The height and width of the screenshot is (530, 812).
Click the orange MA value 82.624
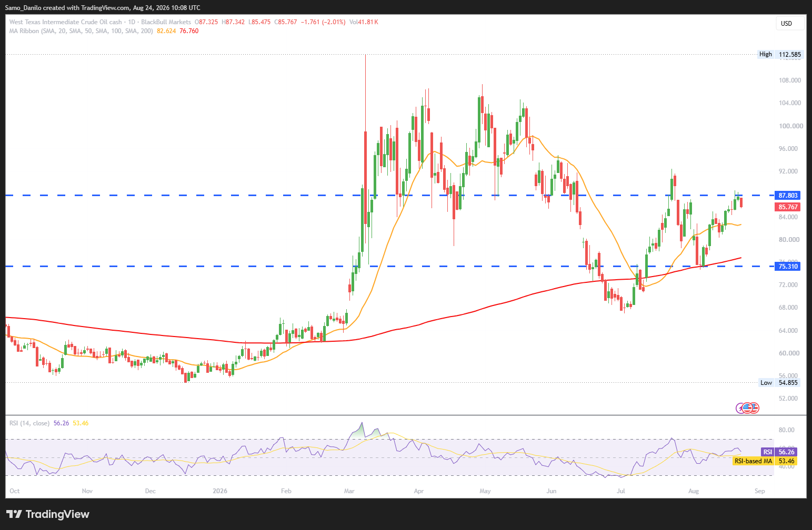[x=166, y=31]
